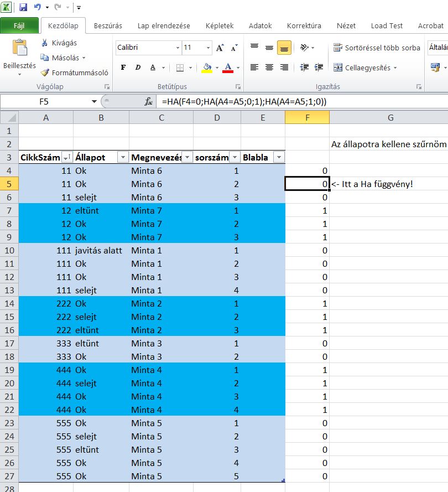Increase font size with large A icon

(220, 48)
